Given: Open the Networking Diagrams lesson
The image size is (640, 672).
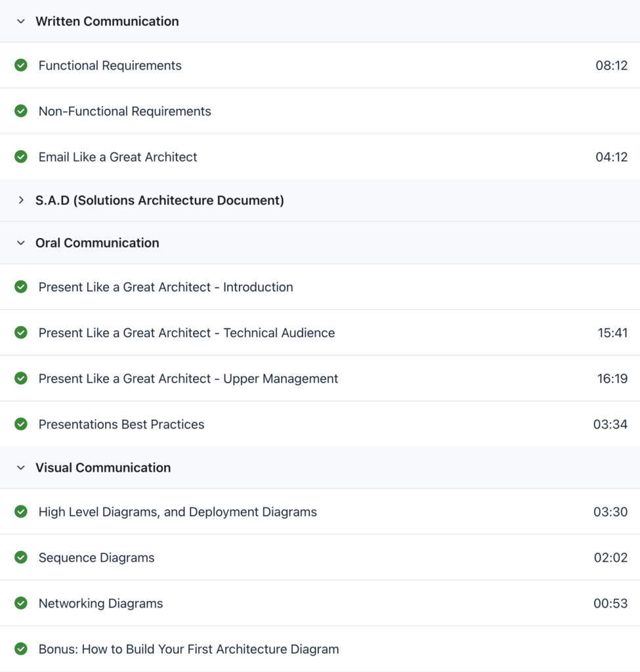Looking at the screenshot, I should 100,604.
